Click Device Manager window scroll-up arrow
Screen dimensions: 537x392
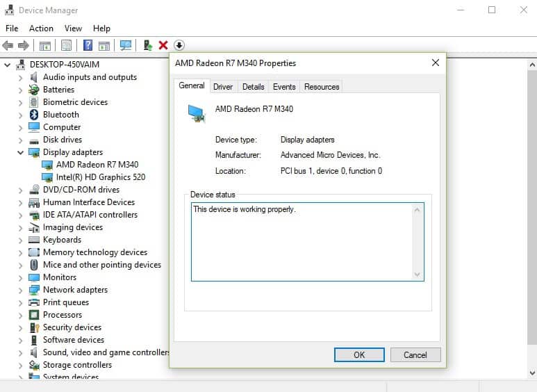532,65
